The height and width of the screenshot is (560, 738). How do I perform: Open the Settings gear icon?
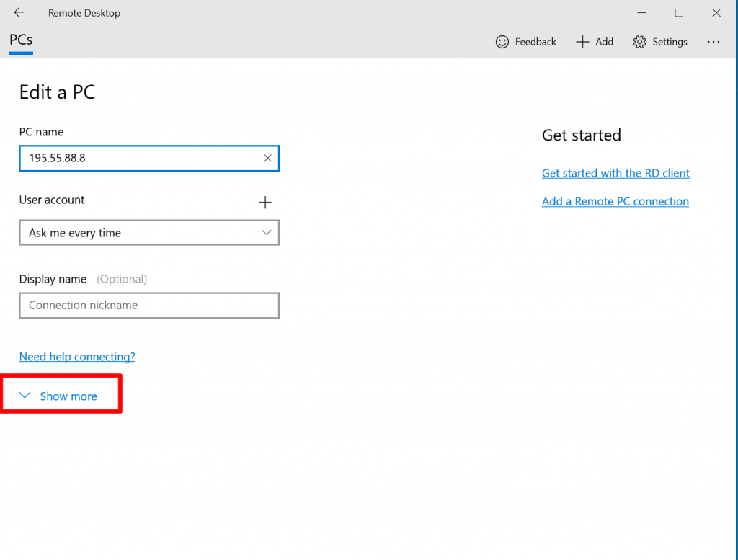639,42
